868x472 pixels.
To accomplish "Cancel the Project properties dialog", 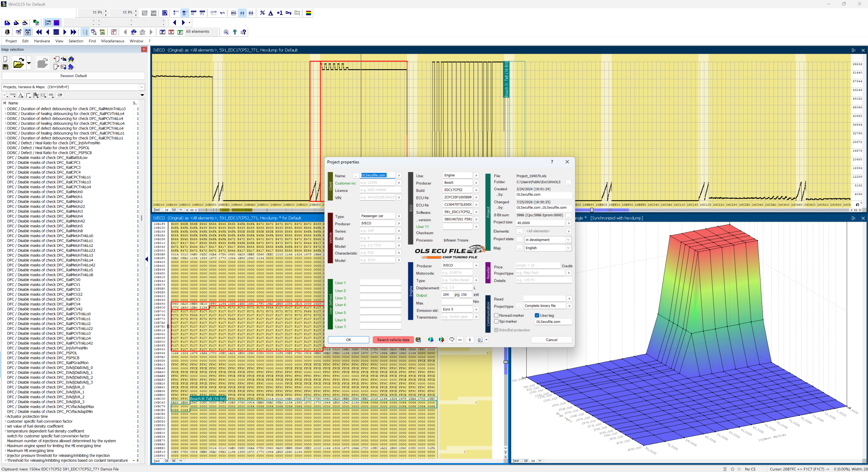I will (551, 340).
